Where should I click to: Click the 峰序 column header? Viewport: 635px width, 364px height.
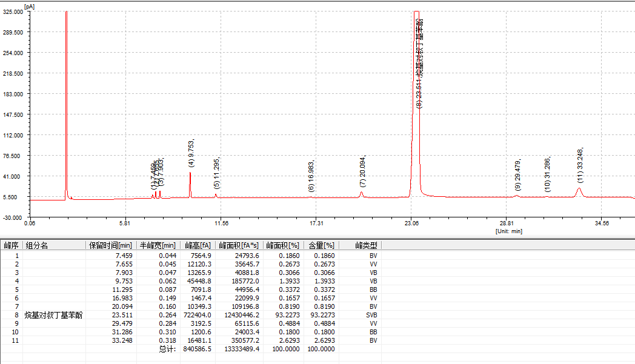(x=11, y=245)
